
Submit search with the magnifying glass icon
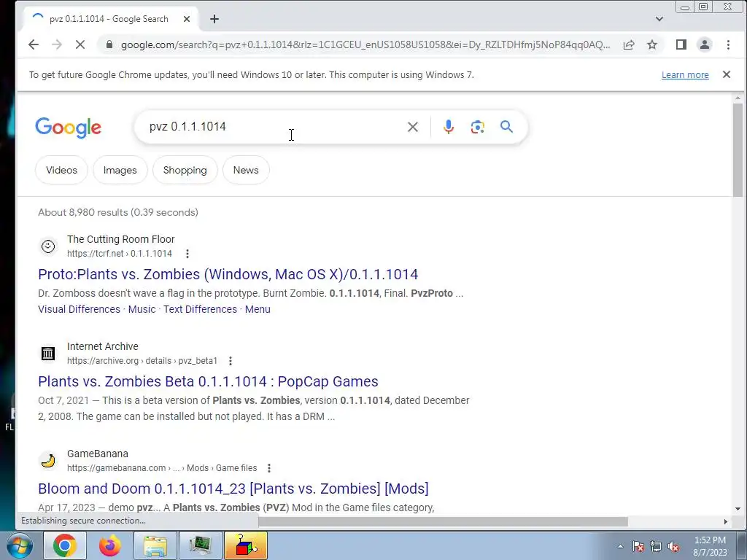[506, 127]
